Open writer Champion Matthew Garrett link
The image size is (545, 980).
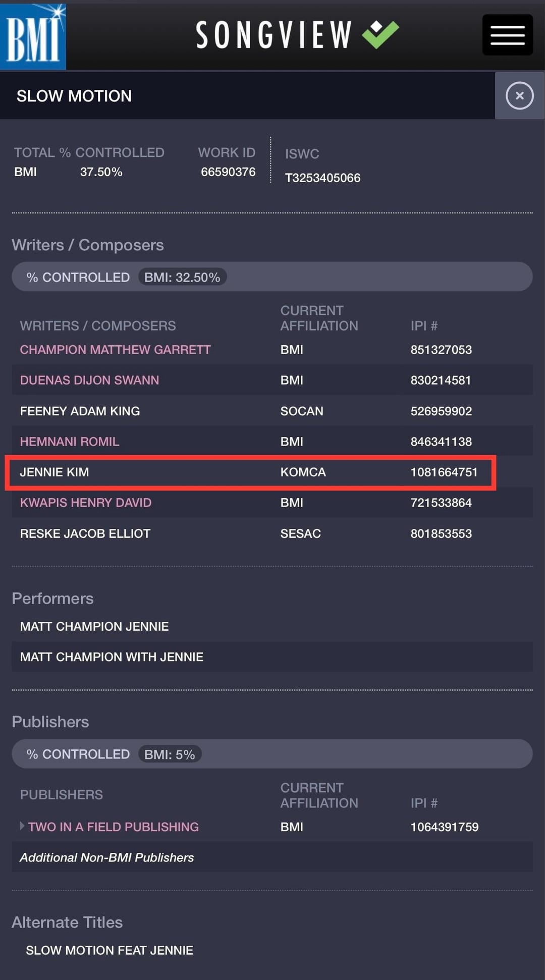click(x=115, y=350)
